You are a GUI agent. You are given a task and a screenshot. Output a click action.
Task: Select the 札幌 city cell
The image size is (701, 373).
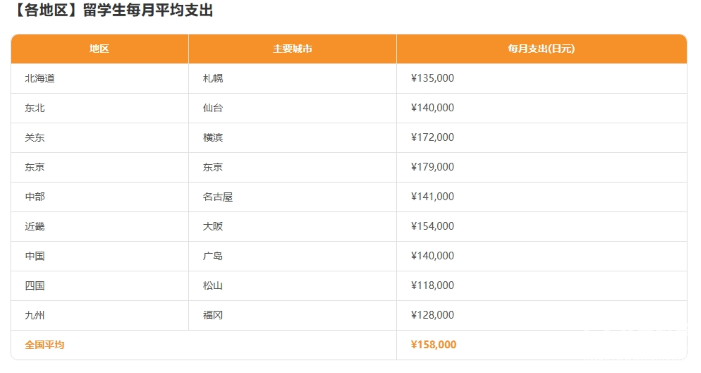(292, 78)
